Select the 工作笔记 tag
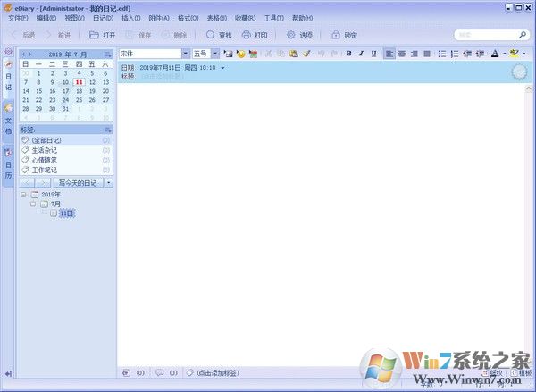Screen dimensions: 536x392 point(65,170)
